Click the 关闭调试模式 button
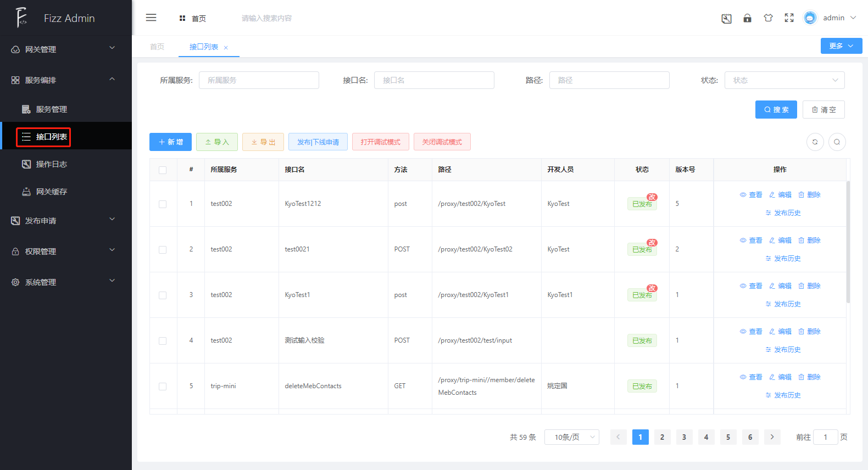Screen dimensions: 868x470 [x=442, y=142]
